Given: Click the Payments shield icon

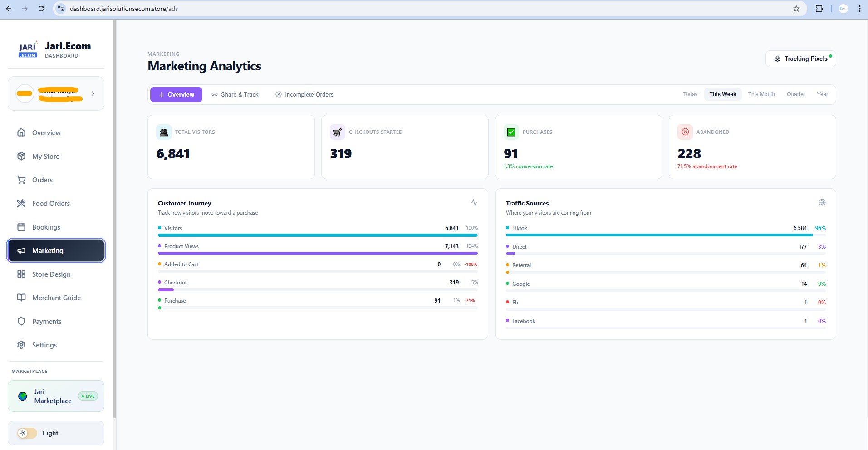Looking at the screenshot, I should coord(21,321).
